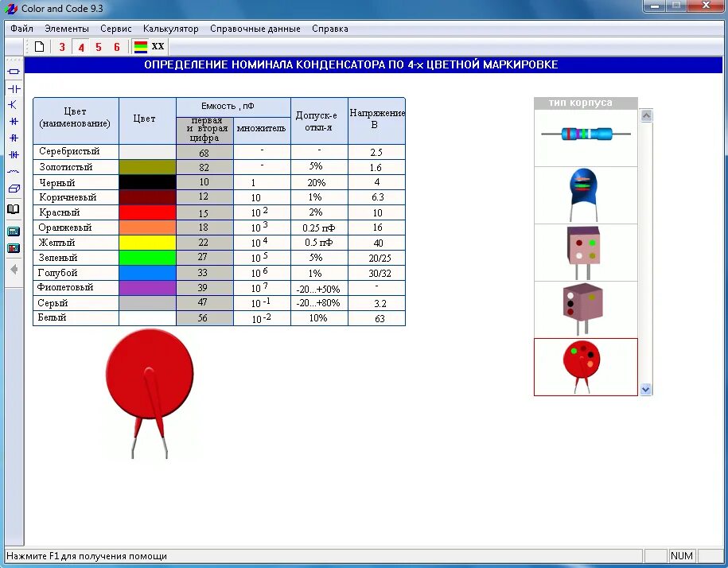Switch to 4-band marking mode
The image size is (728, 568).
pyautogui.click(x=81, y=47)
